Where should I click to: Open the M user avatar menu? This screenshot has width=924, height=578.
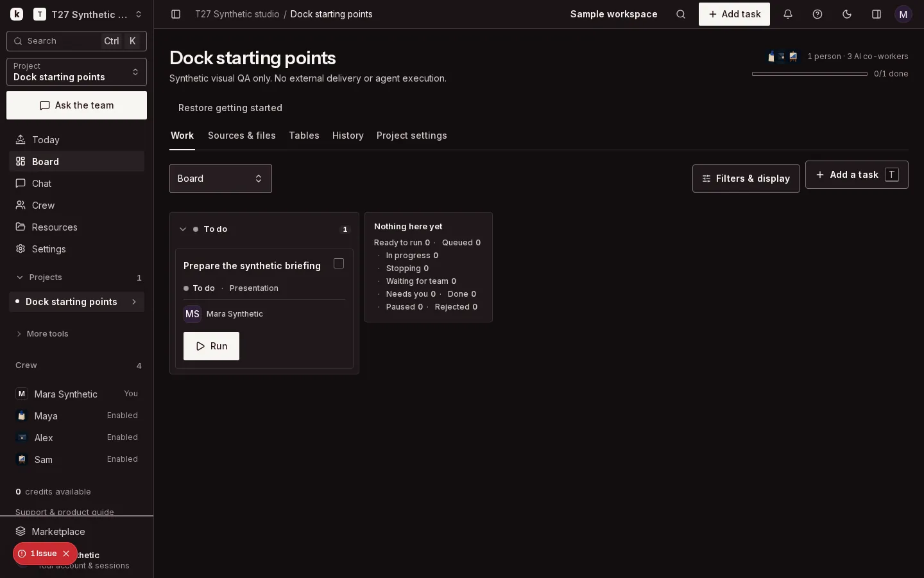coord(903,14)
